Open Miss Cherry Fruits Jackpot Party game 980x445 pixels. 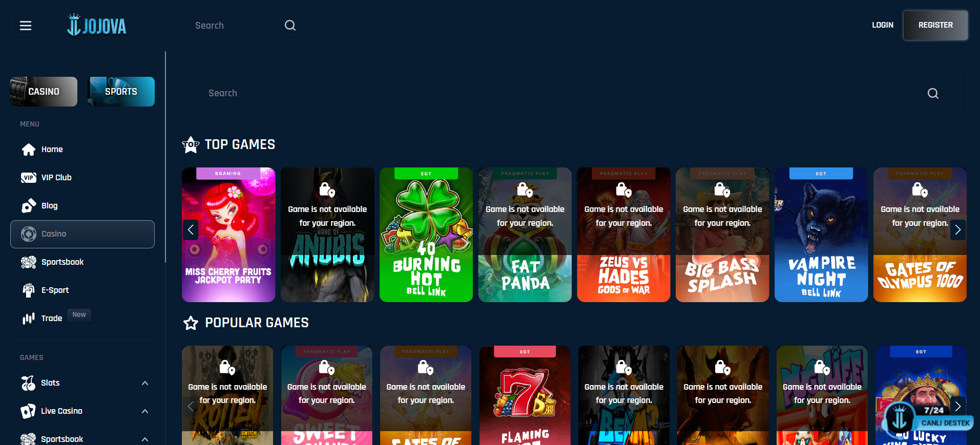coord(228,235)
